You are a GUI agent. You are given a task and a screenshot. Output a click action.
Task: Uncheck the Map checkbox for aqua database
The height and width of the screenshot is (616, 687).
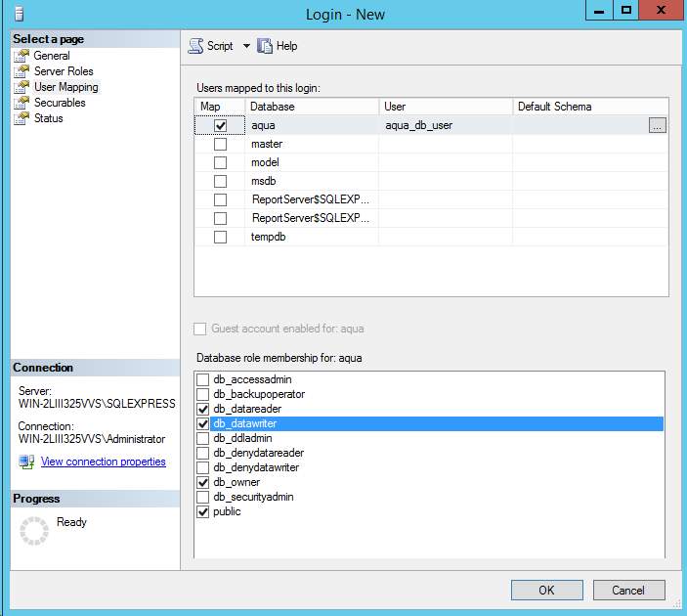point(220,126)
